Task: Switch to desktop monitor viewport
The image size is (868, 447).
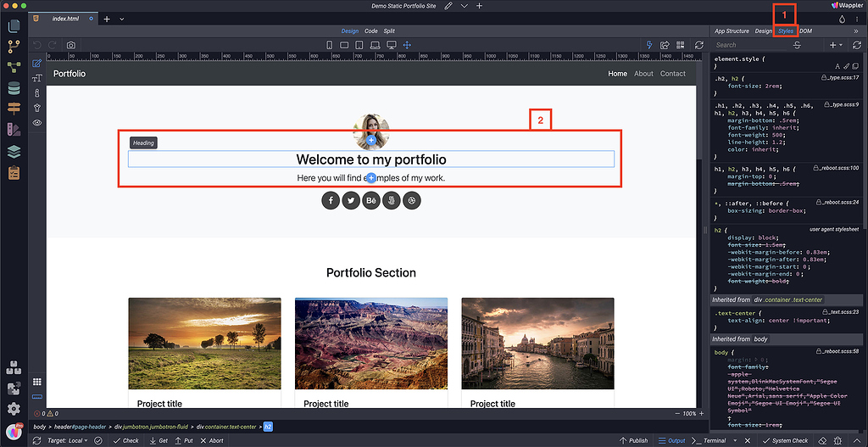Action: [x=392, y=45]
